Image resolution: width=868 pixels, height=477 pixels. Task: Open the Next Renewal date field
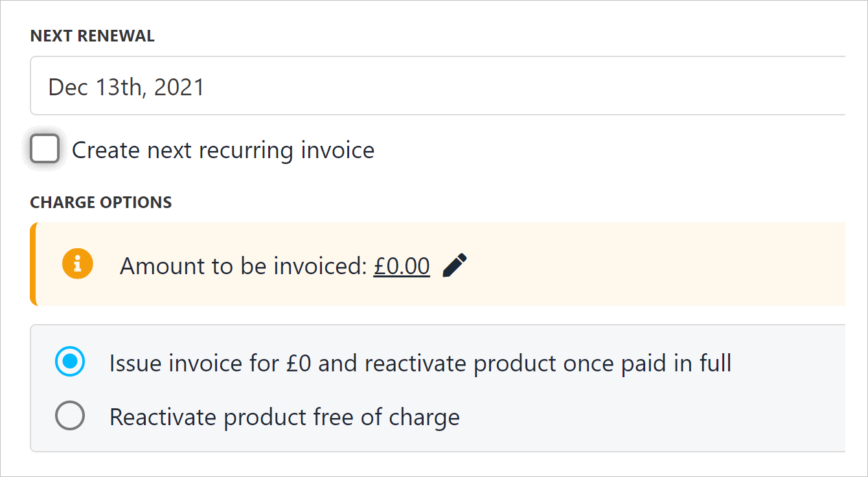coord(437,86)
